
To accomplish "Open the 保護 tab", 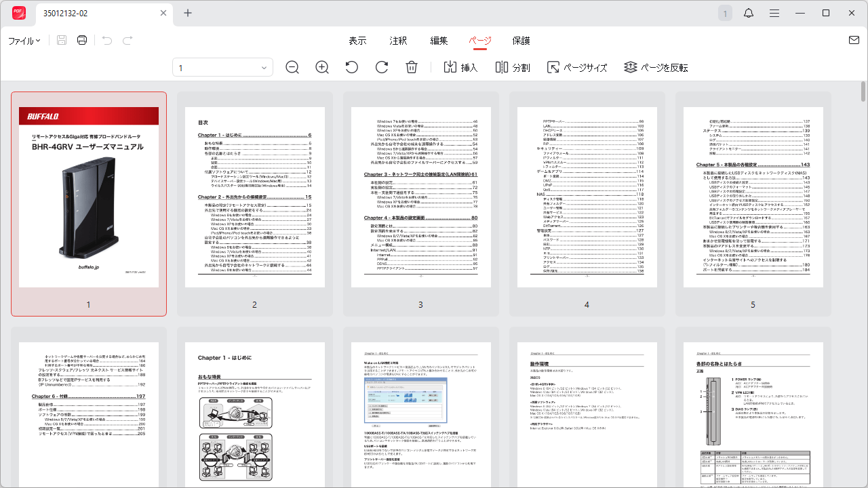I will [x=521, y=41].
